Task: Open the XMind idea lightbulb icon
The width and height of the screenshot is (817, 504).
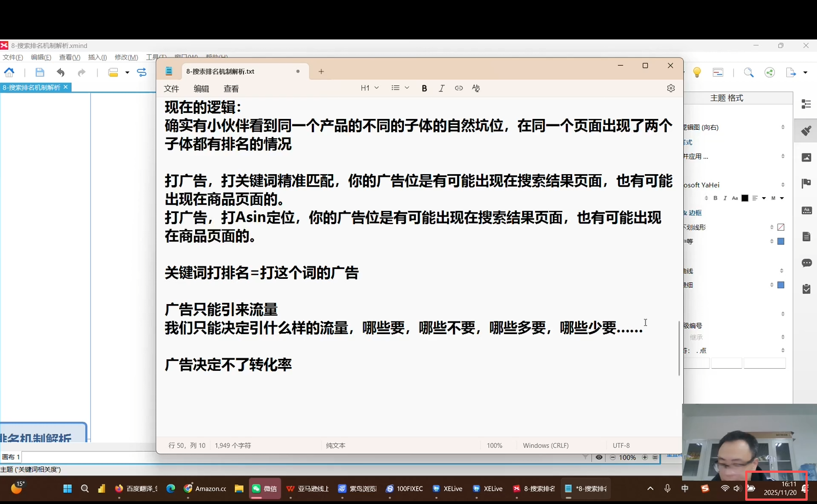Action: (x=697, y=72)
